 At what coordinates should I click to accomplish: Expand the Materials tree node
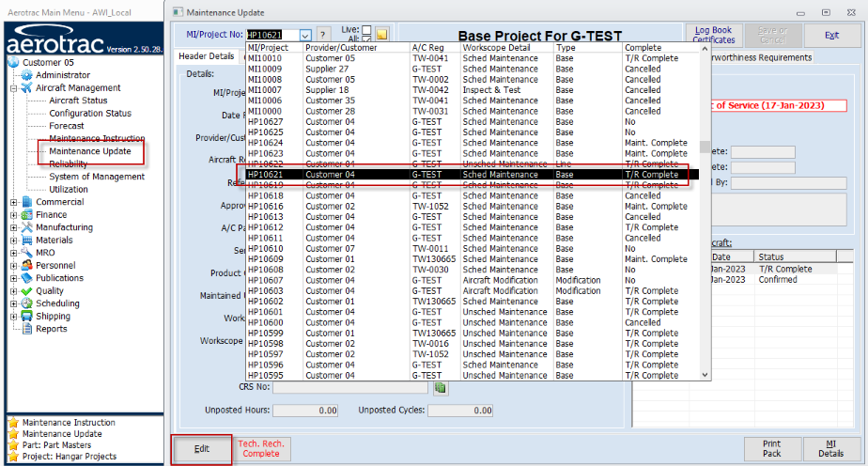(x=14, y=241)
